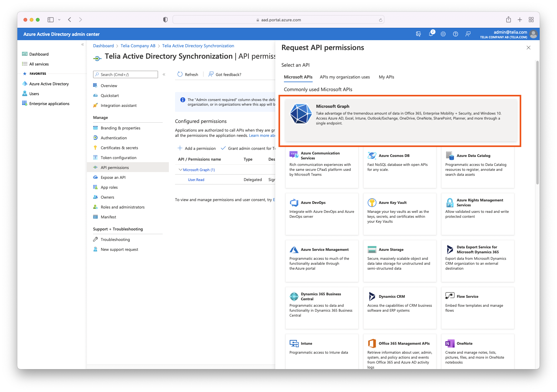Click the Safari share icon
The width and height of the screenshot is (557, 392).
pyautogui.click(x=508, y=19)
